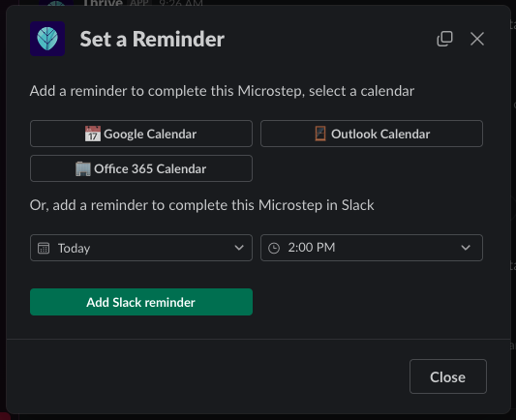Viewport: 516px width, 420px height.
Task: Choose Google Calendar for the reminder
Action: tap(141, 134)
